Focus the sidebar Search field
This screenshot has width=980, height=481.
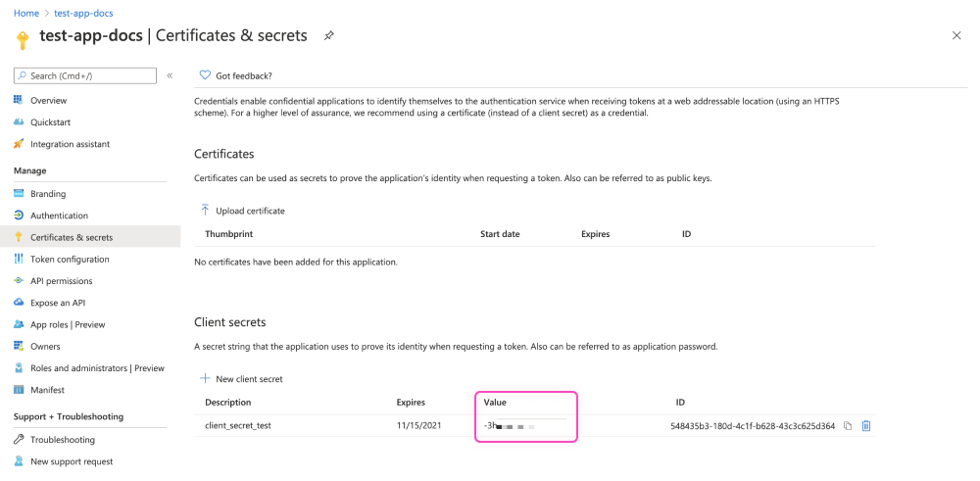[86, 75]
